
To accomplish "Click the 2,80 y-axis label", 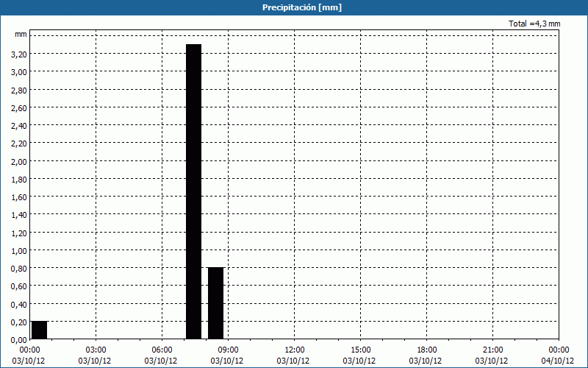I will 19,90.
